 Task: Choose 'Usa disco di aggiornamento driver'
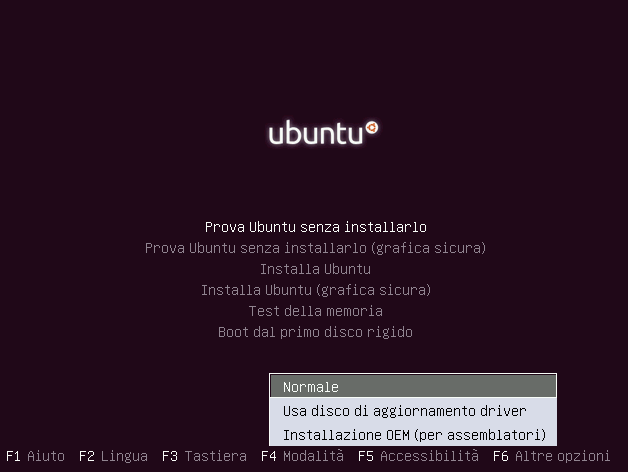[413, 411]
